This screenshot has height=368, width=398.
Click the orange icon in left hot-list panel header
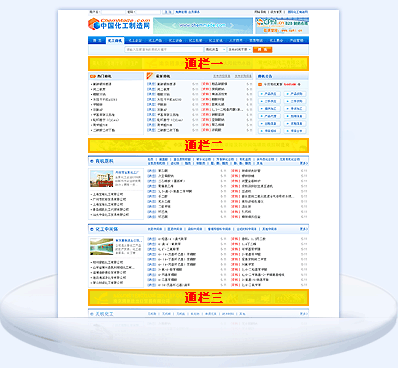pyautogui.click(x=93, y=76)
